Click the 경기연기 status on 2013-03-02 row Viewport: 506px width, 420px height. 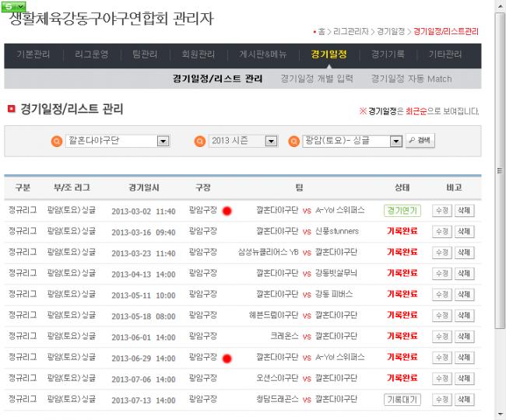click(402, 211)
